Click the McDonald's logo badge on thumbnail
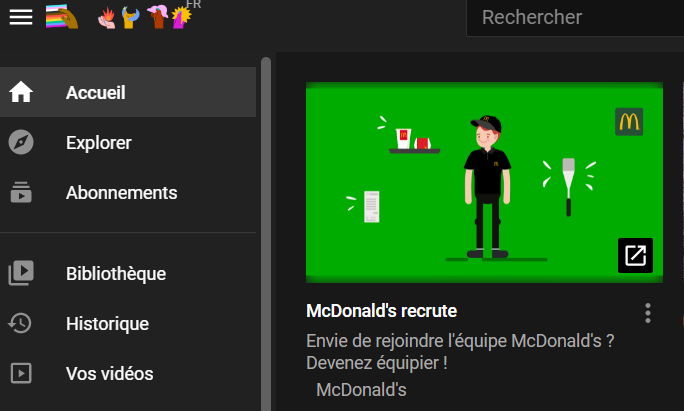The image size is (684, 411). point(629,122)
